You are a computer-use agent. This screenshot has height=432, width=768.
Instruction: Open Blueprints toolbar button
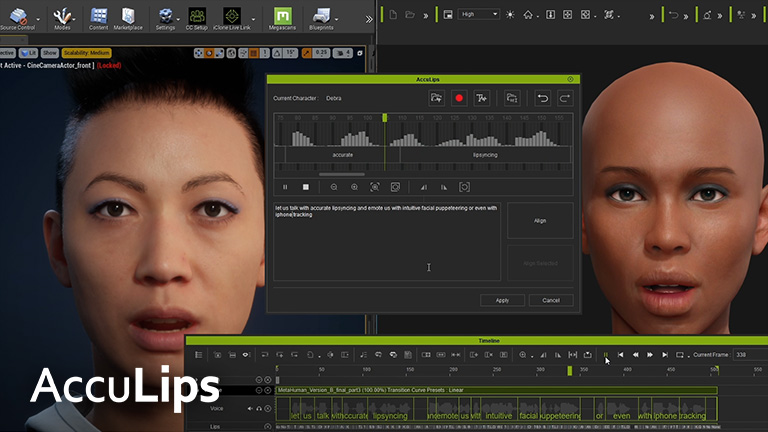coord(321,18)
